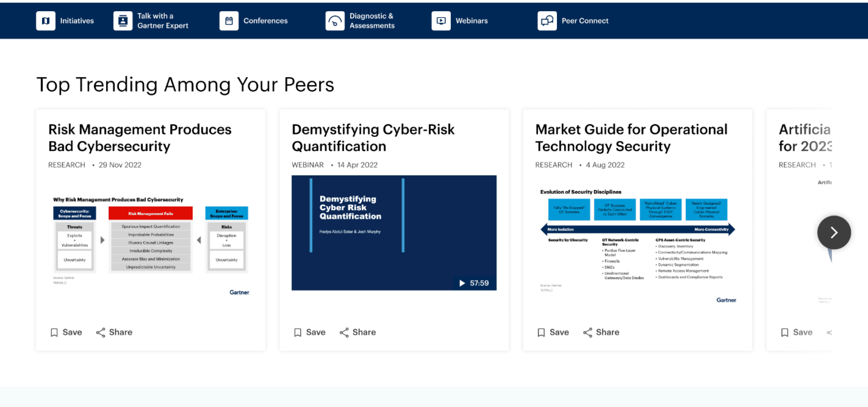868x407 pixels.
Task: Click the bookmark icon on Demystifying Cyber-Risk card
Action: [298, 332]
